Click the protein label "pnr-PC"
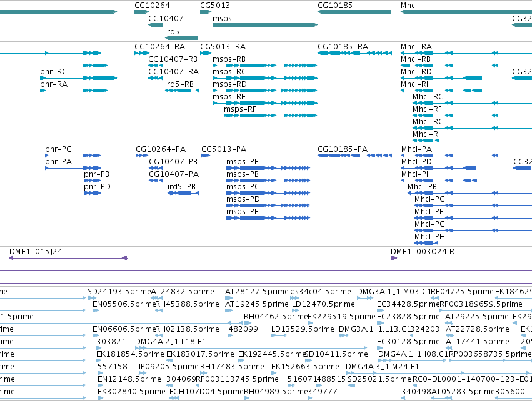Screen dimensions: 532x401 pos(58,149)
